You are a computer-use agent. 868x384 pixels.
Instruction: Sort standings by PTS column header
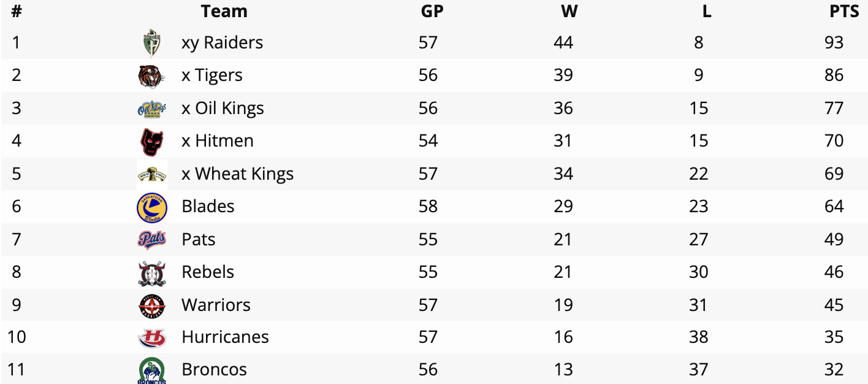click(844, 11)
